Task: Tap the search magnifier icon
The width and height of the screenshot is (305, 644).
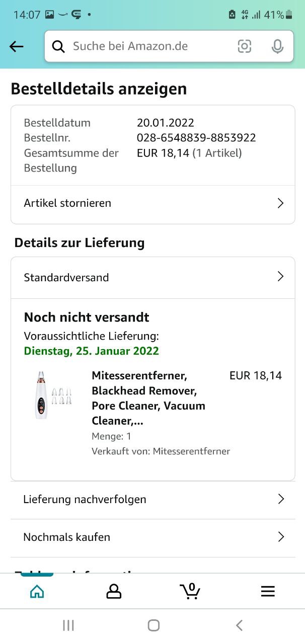Action: [x=59, y=47]
